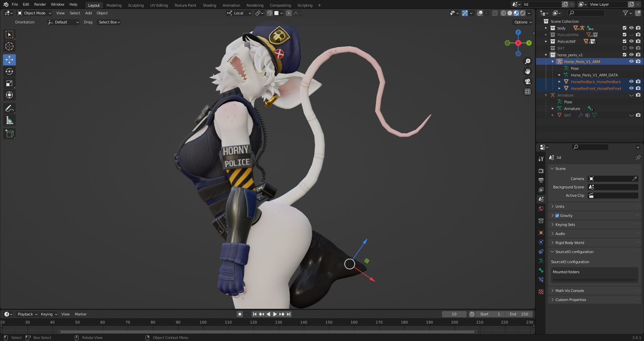Click the End frame field 250
The image size is (644, 341).
[519, 314]
